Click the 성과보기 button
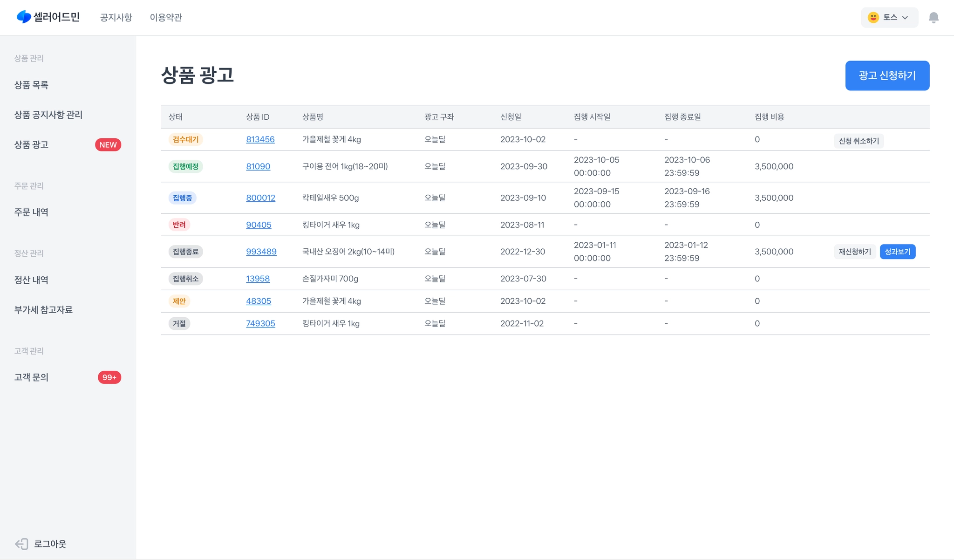954x560 pixels. [897, 252]
